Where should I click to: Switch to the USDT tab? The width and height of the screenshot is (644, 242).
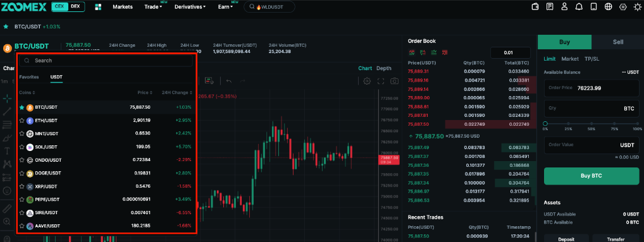point(56,76)
